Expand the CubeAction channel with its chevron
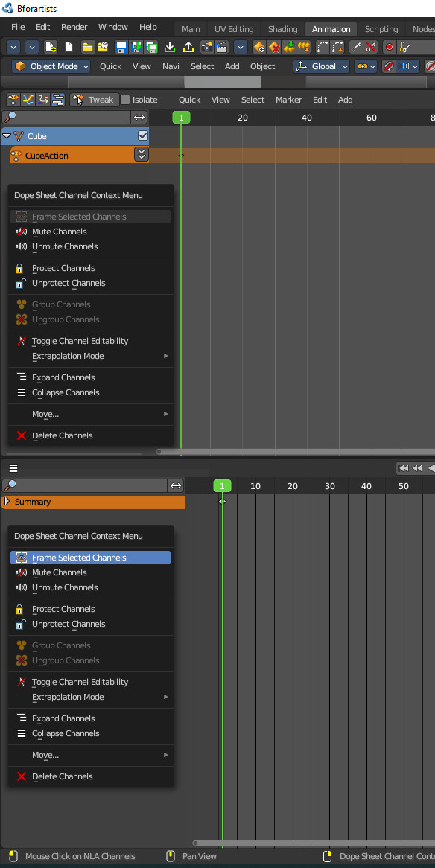This screenshot has width=435, height=868. (x=141, y=154)
